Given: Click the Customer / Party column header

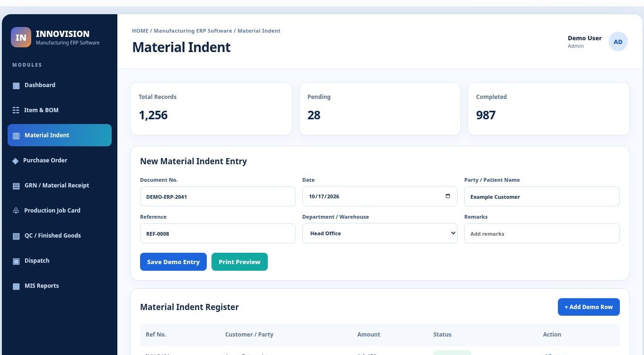Looking at the screenshot, I should [249, 334].
